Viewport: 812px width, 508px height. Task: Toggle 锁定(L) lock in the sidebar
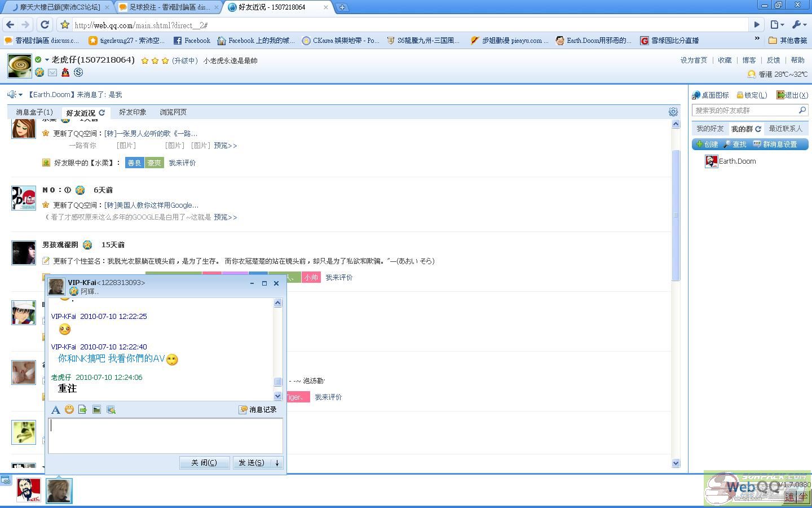752,95
